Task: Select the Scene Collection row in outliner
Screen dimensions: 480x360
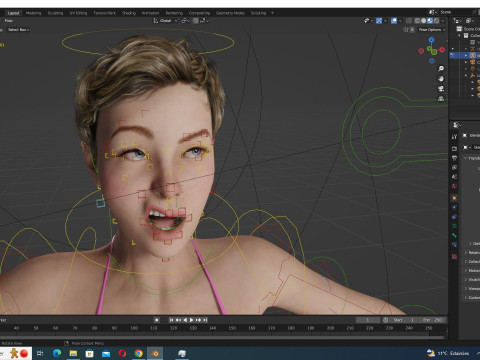Action: (467, 29)
